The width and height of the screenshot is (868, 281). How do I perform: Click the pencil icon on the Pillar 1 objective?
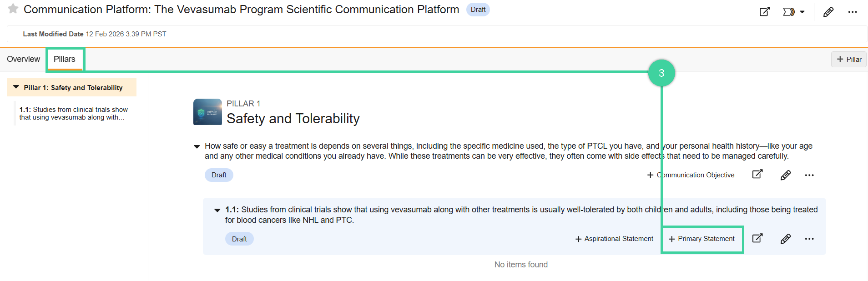(x=786, y=175)
